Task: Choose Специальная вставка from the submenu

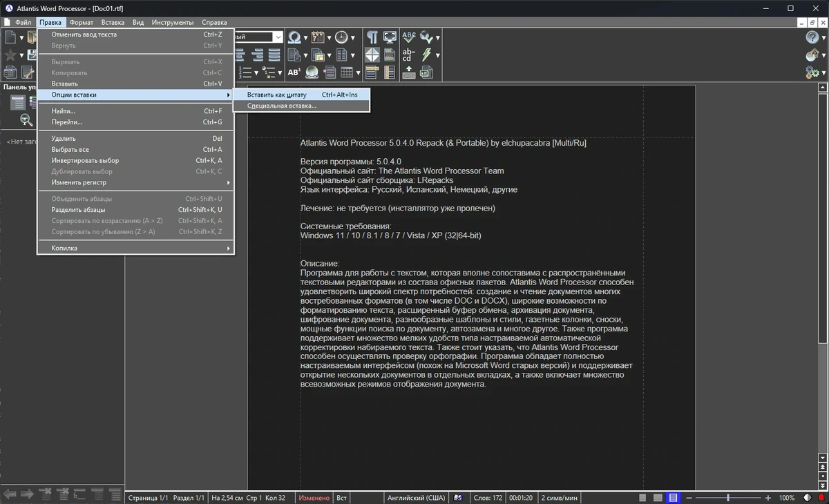Action: (301, 106)
